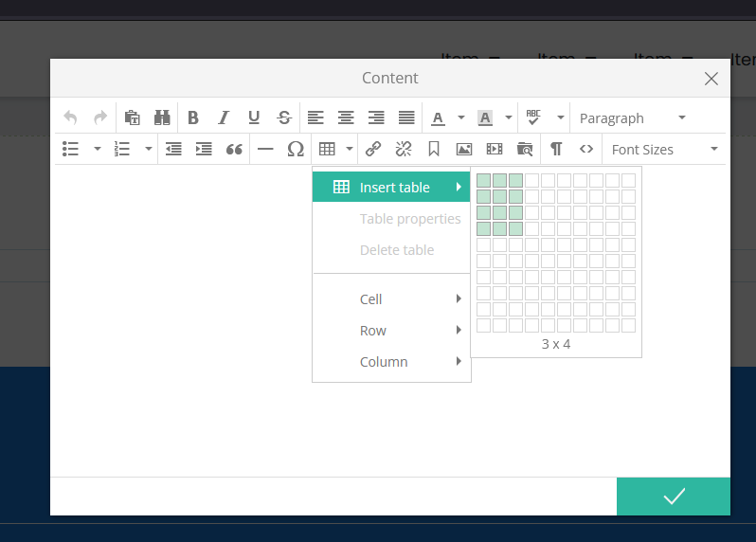Click the Paste as text icon

(132, 117)
